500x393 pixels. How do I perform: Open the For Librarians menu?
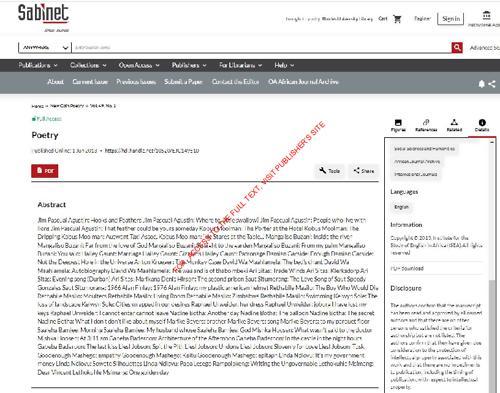pos(240,65)
